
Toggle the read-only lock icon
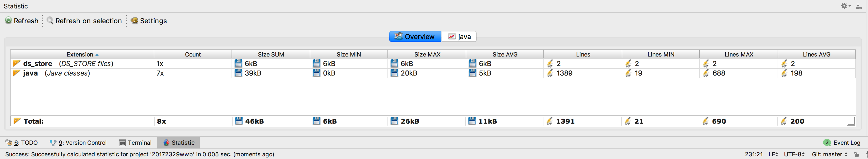coord(857,154)
